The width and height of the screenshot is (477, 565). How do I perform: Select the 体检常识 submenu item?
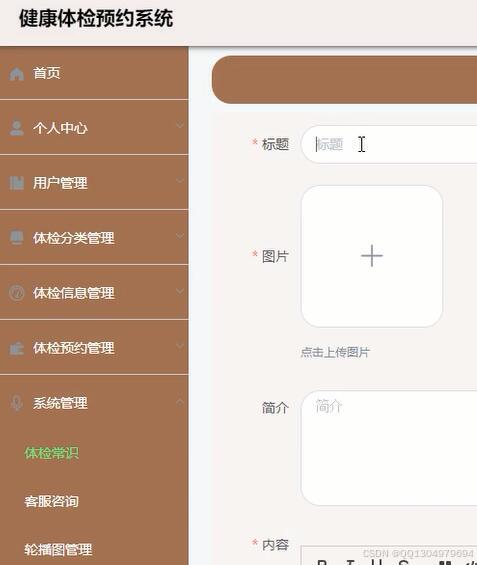point(52,453)
